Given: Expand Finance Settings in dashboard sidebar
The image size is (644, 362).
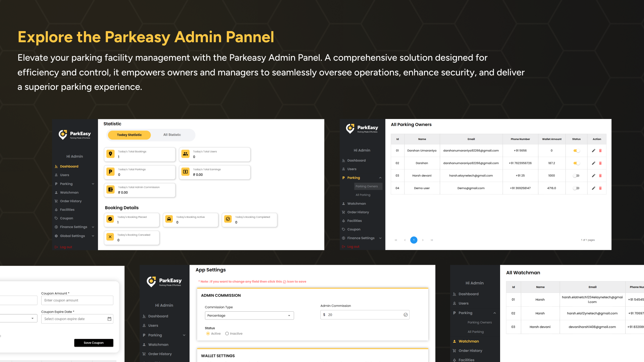Looking at the screenshot, I should tap(74, 227).
